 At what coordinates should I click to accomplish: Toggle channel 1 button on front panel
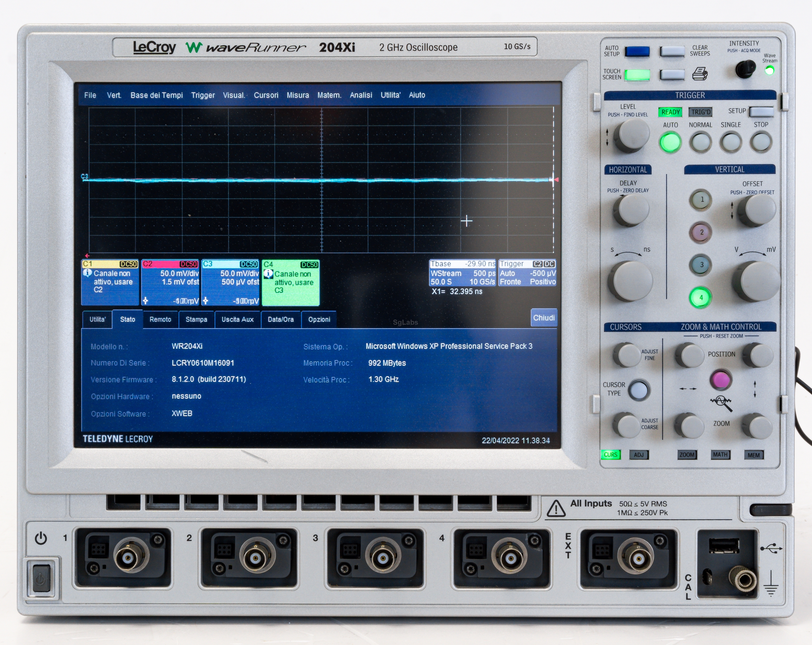701,199
